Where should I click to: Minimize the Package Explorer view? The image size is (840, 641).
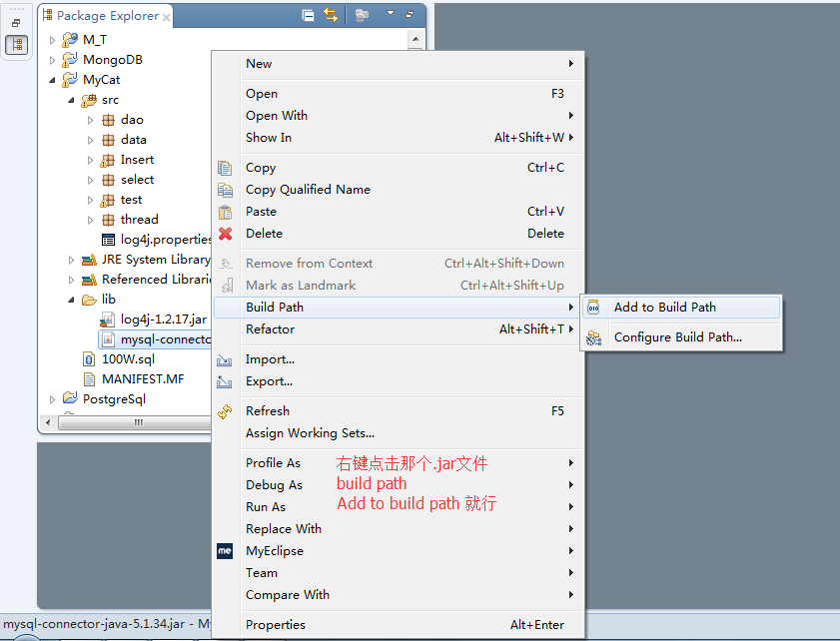click(x=410, y=14)
